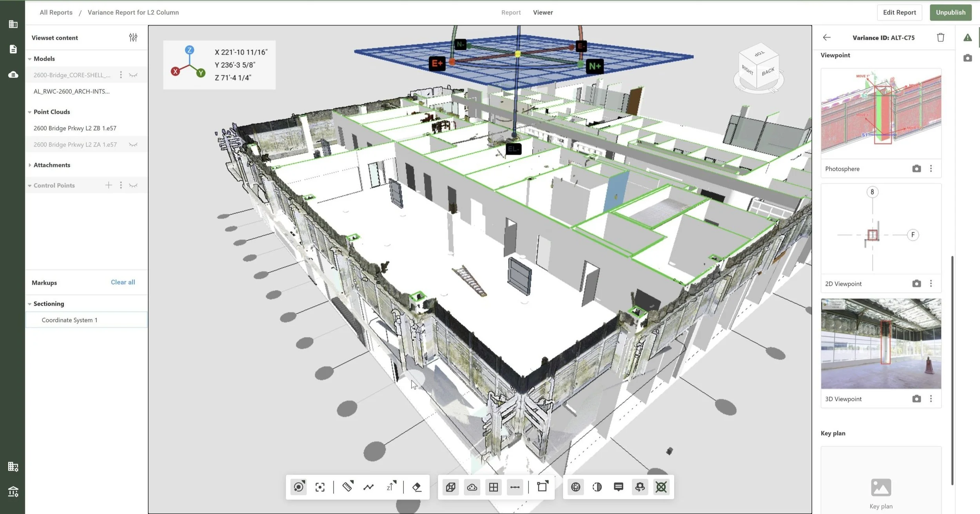
Task: Open the comment markup tool
Action: tap(619, 487)
